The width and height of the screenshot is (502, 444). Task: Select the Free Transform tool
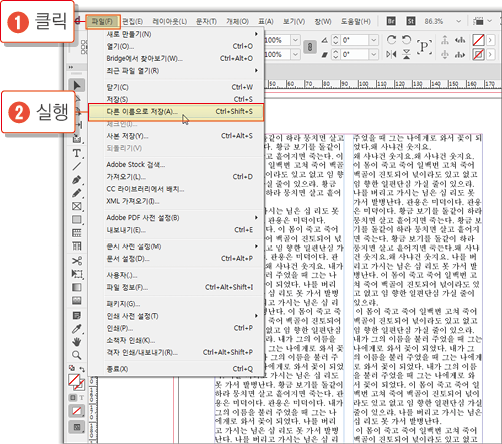(x=77, y=274)
